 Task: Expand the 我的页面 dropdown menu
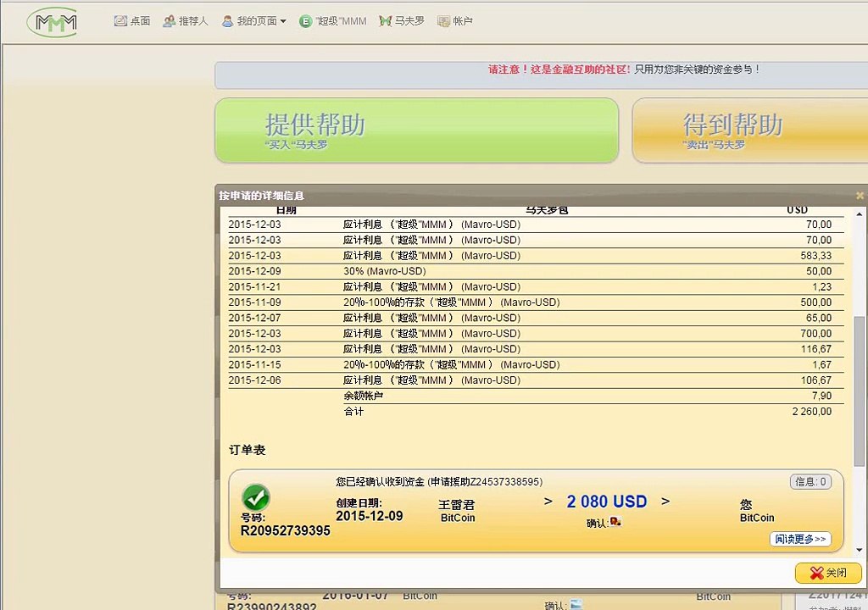tap(254, 21)
